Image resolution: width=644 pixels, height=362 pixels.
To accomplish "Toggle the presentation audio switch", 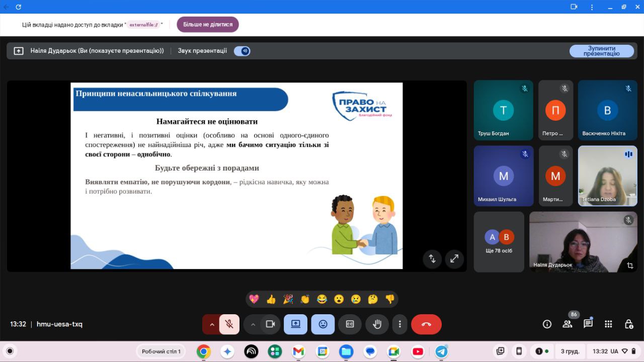I will (242, 51).
